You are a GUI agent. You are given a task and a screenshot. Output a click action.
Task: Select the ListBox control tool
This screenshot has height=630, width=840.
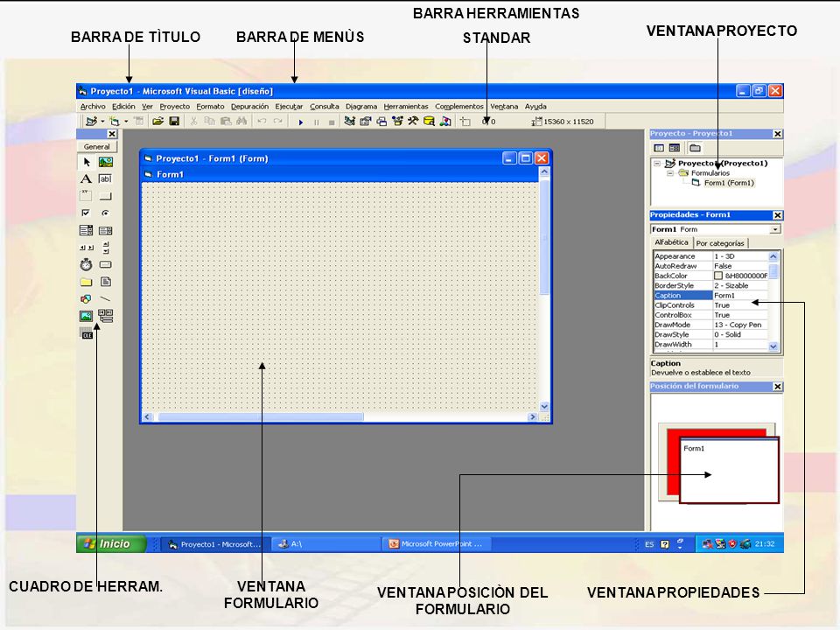click(x=106, y=230)
